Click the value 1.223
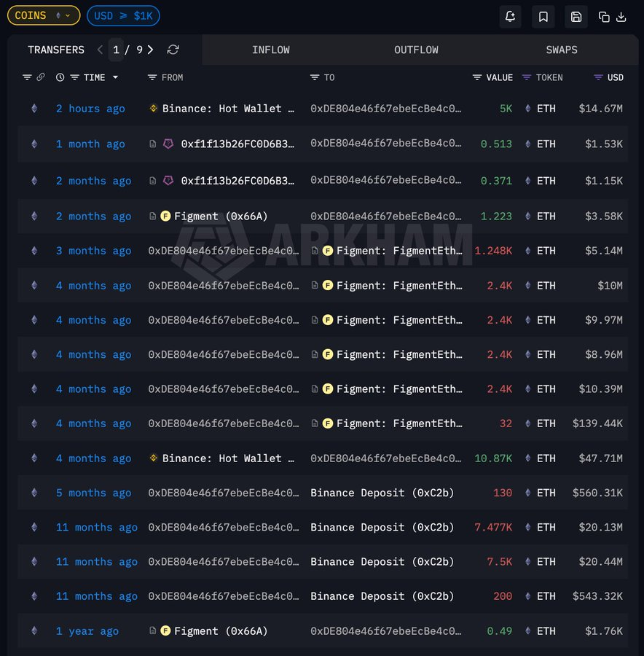644x656 pixels. point(496,216)
